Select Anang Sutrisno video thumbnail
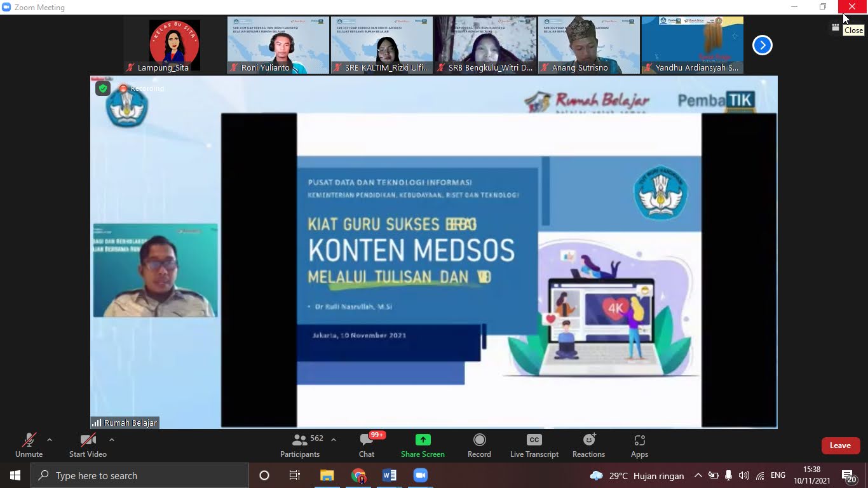868x488 pixels. [589, 45]
